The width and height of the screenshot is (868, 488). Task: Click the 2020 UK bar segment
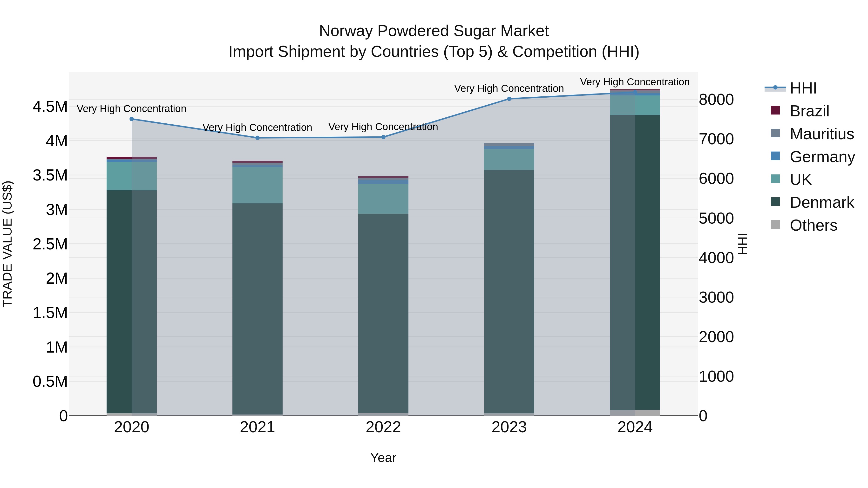(132, 176)
